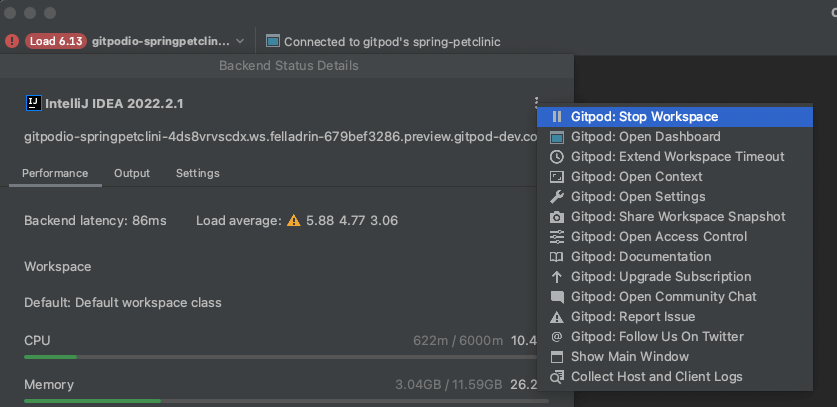The width and height of the screenshot is (837, 407).
Task: Select Gitpod: Open Dashboard menu entry
Action: [675, 137]
